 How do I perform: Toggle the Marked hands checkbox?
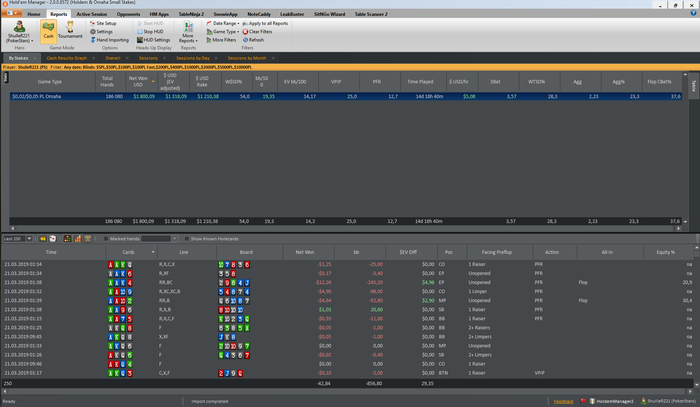(x=106, y=239)
